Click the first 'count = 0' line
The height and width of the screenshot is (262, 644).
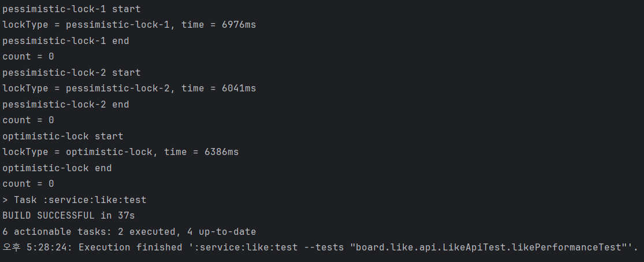point(28,57)
